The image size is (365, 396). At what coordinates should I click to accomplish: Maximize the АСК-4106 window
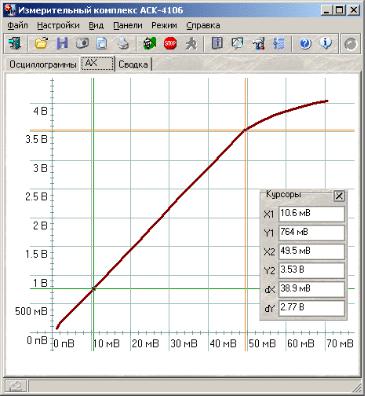click(x=340, y=10)
